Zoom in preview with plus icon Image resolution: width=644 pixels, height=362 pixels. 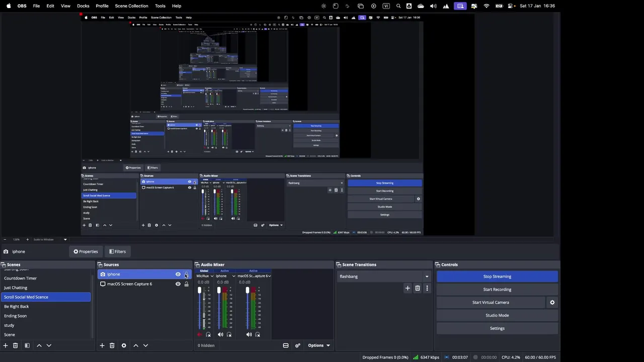(x=28, y=239)
